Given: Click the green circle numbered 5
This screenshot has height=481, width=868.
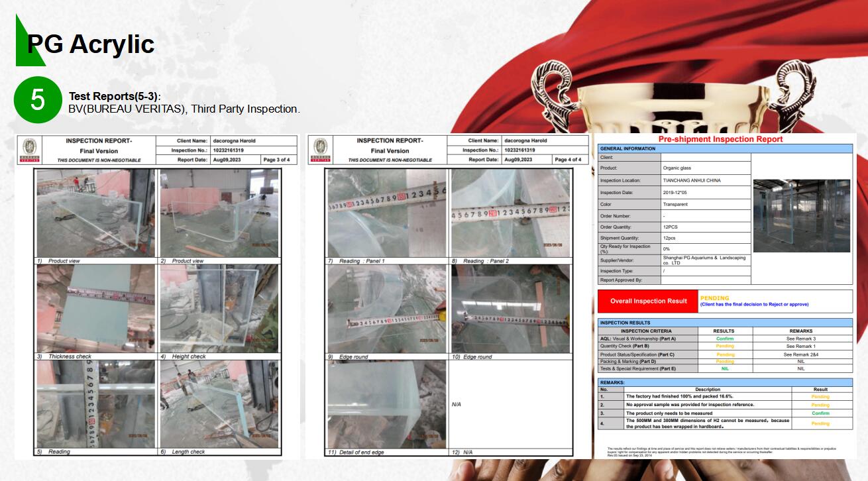Looking at the screenshot, I should [x=38, y=99].
